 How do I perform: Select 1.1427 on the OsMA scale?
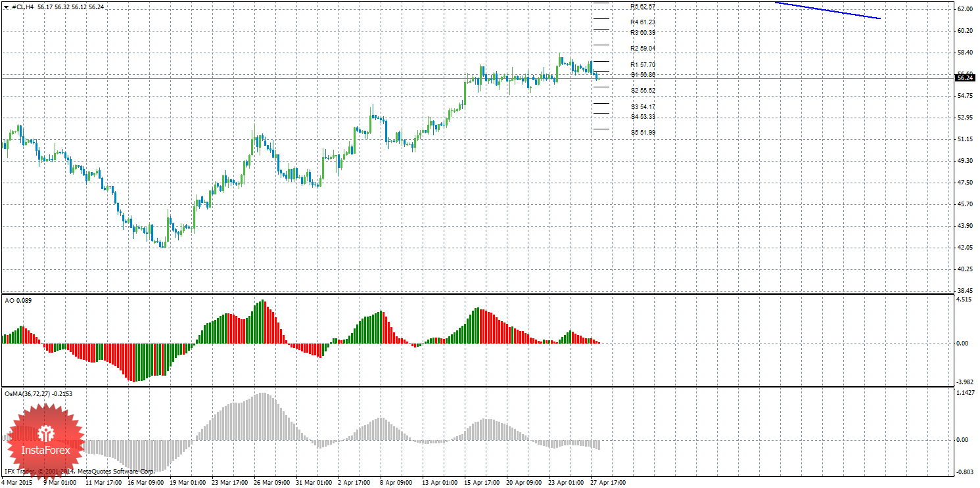pos(965,393)
